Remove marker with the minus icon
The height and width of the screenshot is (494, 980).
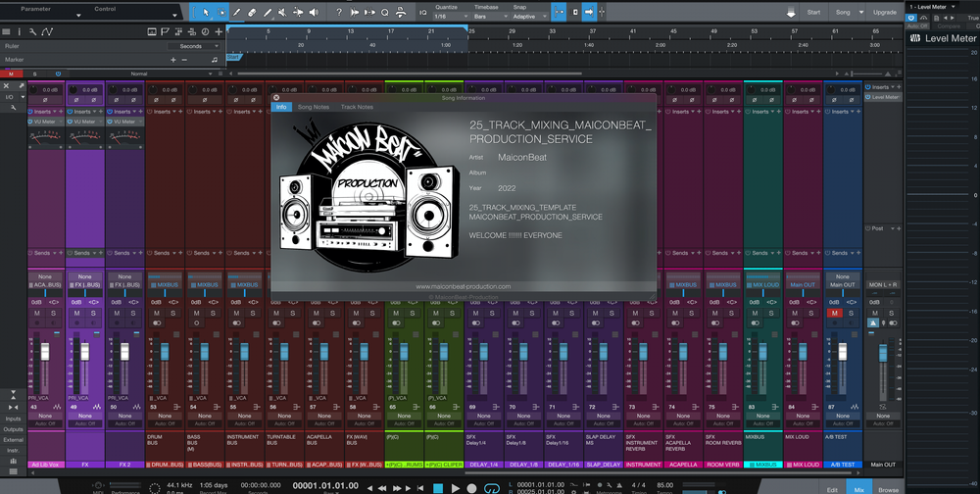(x=184, y=60)
